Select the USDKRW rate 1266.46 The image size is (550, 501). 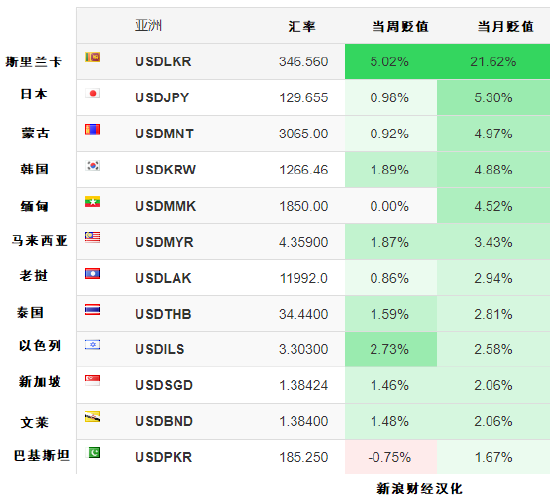pyautogui.click(x=304, y=170)
